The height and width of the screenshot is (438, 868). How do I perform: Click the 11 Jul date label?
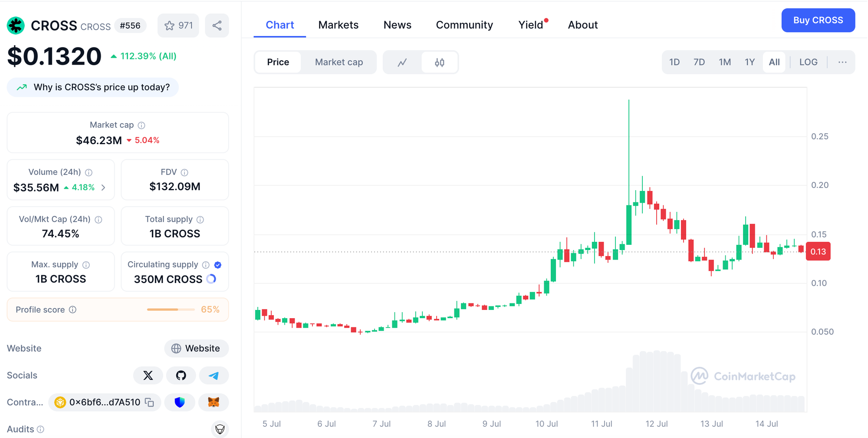click(602, 424)
